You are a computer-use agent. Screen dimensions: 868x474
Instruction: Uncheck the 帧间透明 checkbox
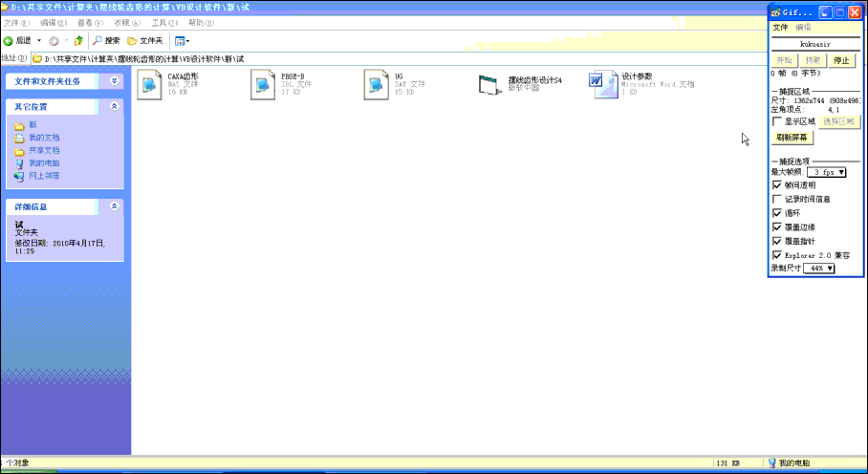[777, 184]
